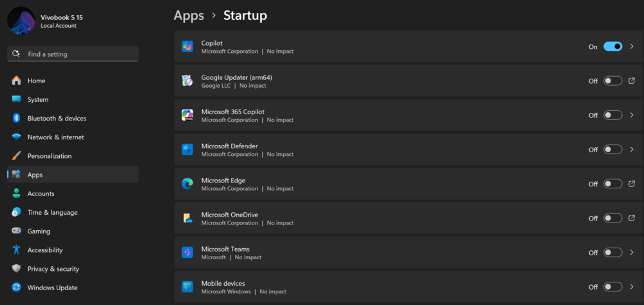Image resolution: width=644 pixels, height=305 pixels.
Task: Click the Microsoft Windows publisher text
Action: [226, 291]
